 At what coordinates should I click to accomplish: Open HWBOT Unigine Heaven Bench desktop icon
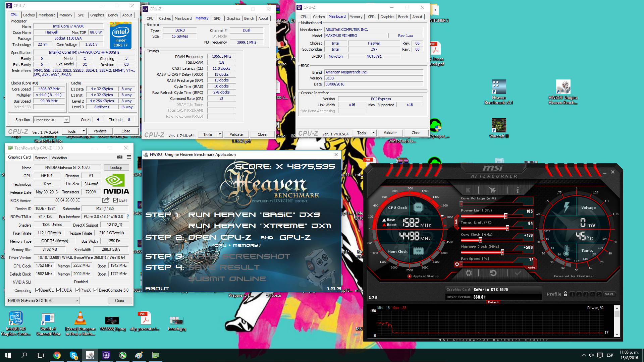[x=563, y=92]
